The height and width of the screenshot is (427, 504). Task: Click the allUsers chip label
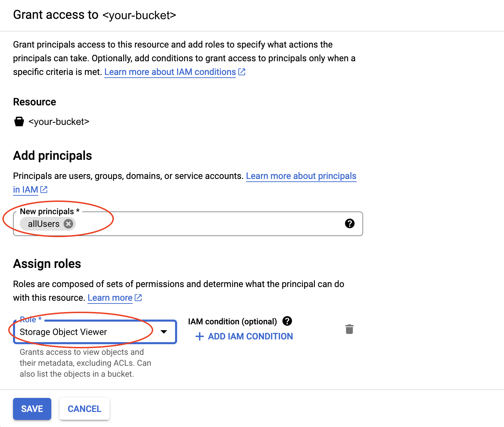click(43, 224)
